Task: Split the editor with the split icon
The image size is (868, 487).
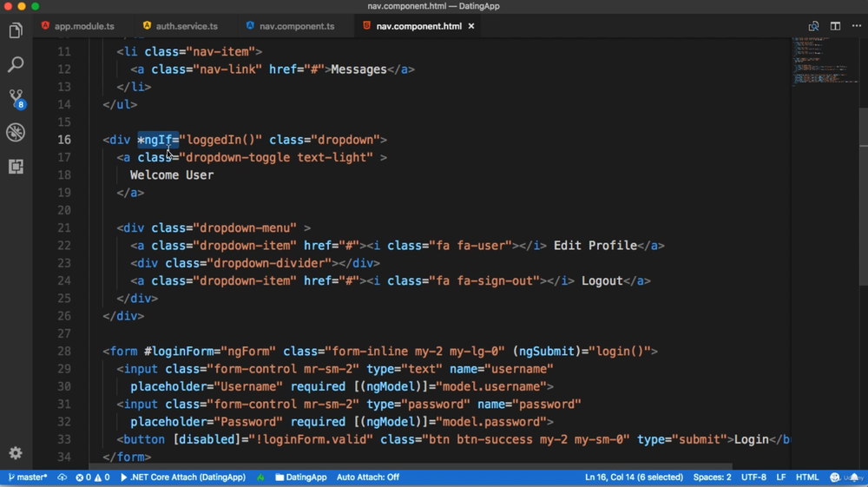Action: (x=835, y=26)
